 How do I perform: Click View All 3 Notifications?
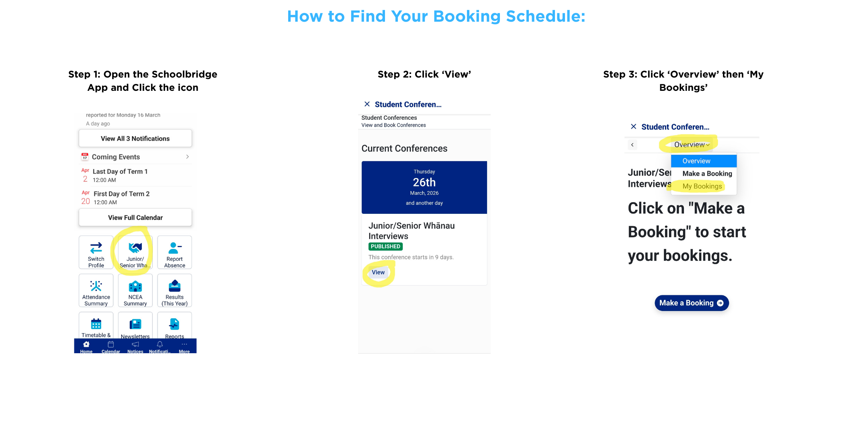(x=135, y=138)
